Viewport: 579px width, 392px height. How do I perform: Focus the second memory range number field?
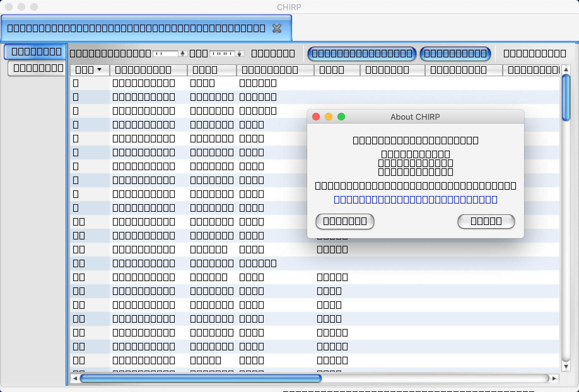point(223,54)
